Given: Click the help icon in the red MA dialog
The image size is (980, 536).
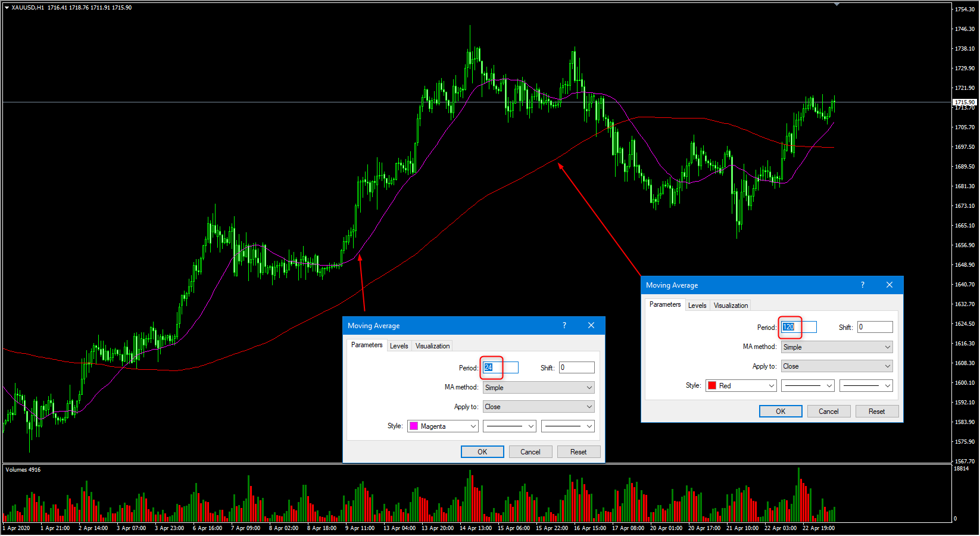Looking at the screenshot, I should pos(862,285).
